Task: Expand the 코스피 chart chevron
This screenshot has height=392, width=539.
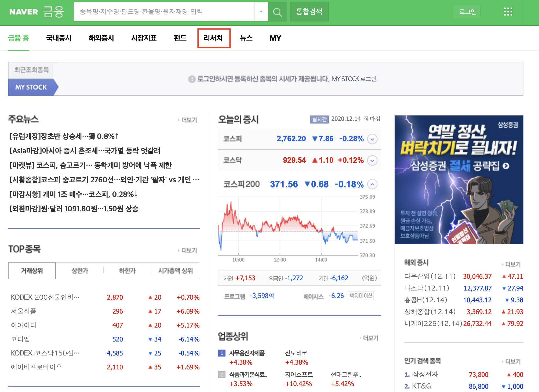Action: [372, 139]
